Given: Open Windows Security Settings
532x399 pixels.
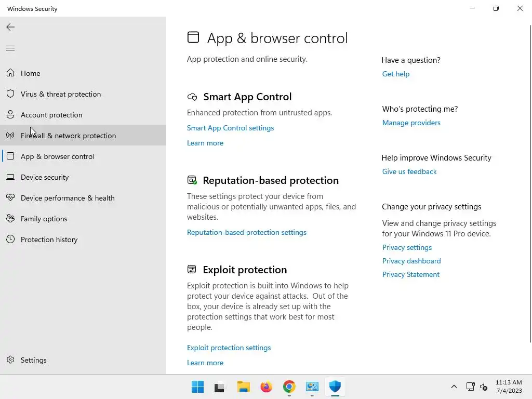Looking at the screenshot, I should [x=83, y=360].
